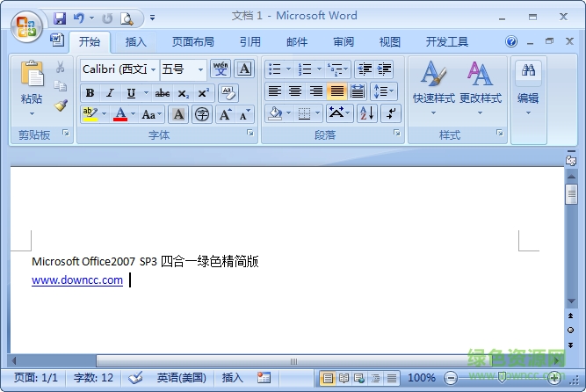Open the 五号 font size dropdown

pos(200,69)
